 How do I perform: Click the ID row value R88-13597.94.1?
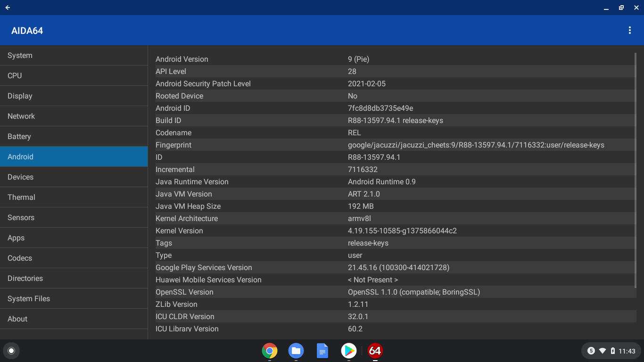click(x=374, y=157)
